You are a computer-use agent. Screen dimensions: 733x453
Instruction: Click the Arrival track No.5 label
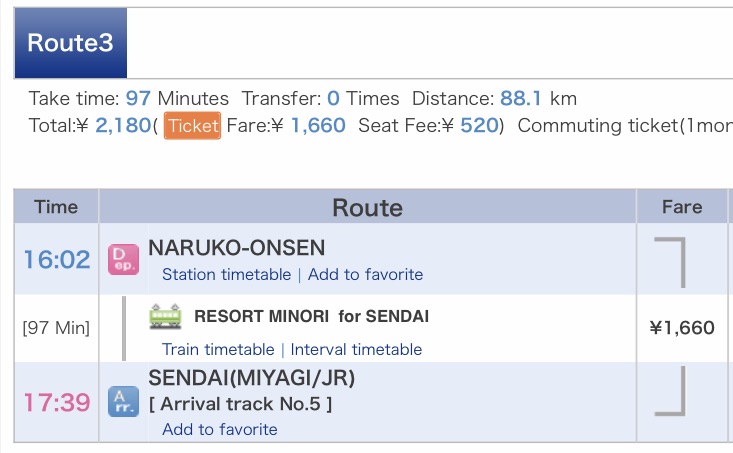pyautogui.click(x=240, y=404)
